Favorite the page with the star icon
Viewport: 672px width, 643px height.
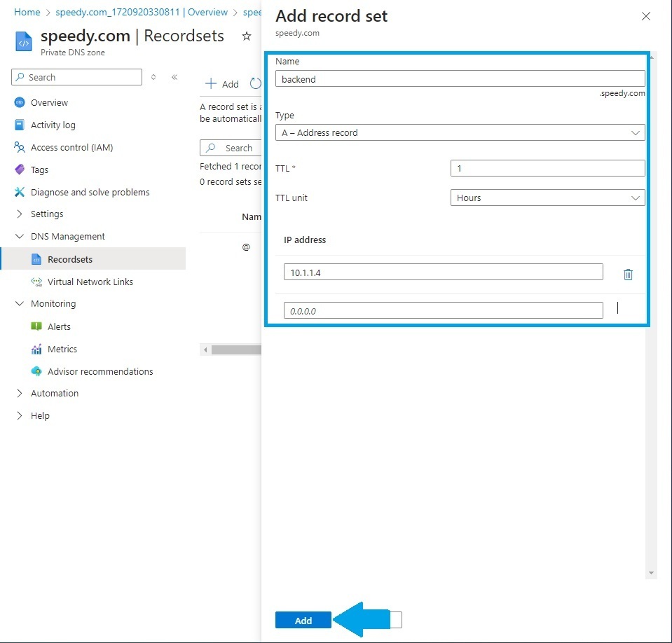247,36
